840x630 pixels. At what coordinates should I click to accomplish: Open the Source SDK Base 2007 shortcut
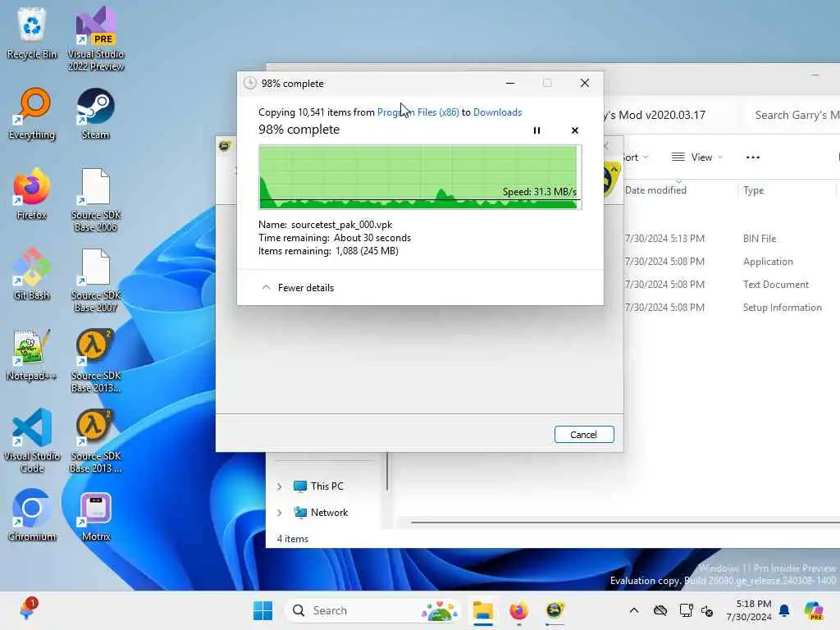click(x=96, y=280)
